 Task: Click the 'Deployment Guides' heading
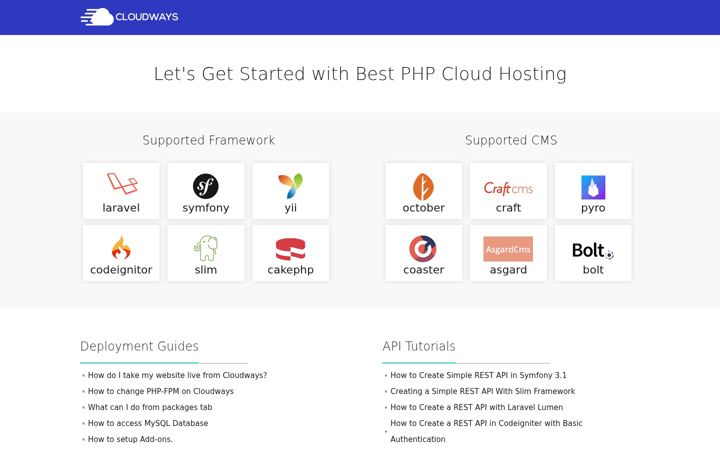(x=139, y=346)
